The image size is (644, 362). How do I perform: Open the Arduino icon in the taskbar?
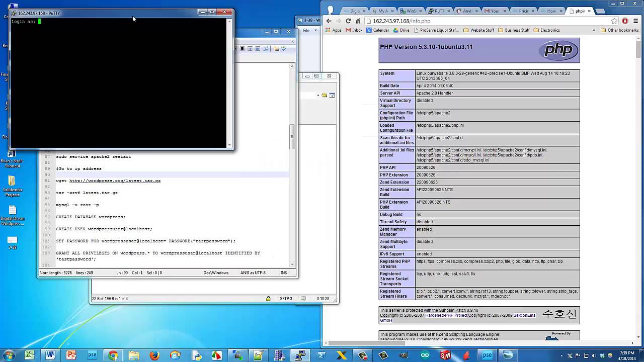[425, 355]
